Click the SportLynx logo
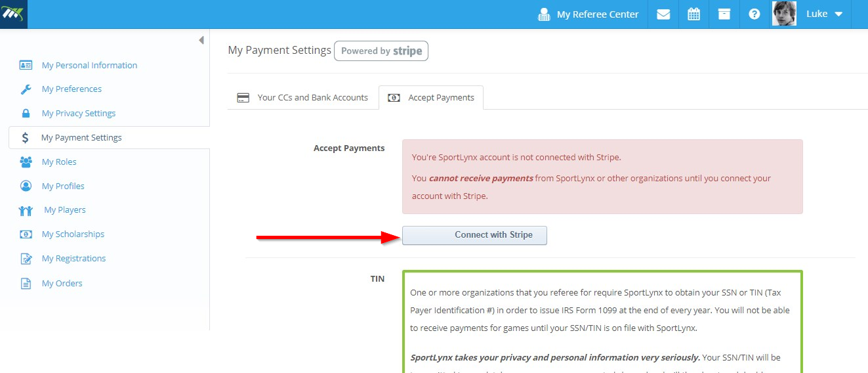This screenshot has width=868, height=373. click(x=14, y=14)
